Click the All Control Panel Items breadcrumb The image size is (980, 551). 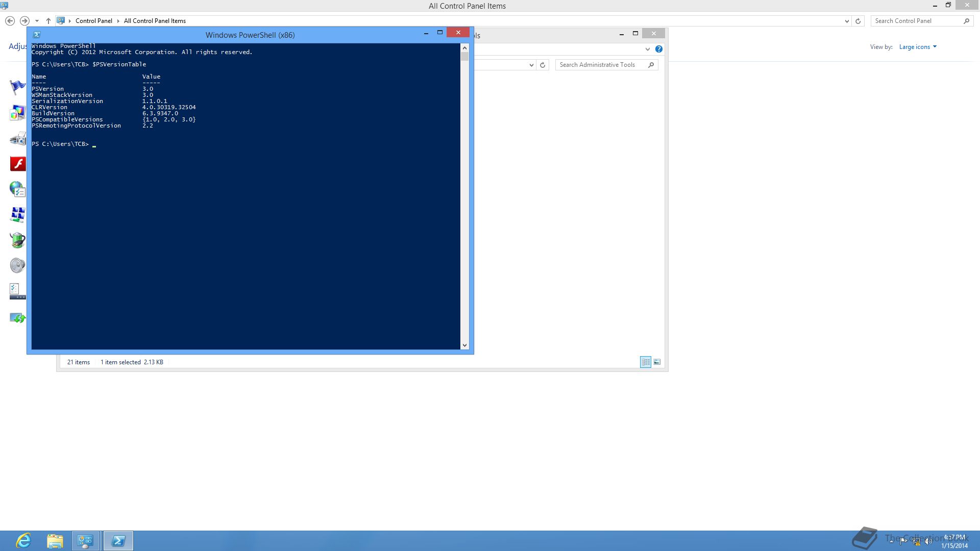click(x=155, y=21)
